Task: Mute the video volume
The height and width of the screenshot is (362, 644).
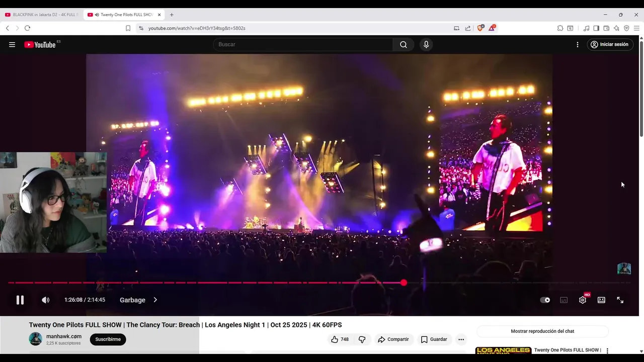Action: point(45,300)
